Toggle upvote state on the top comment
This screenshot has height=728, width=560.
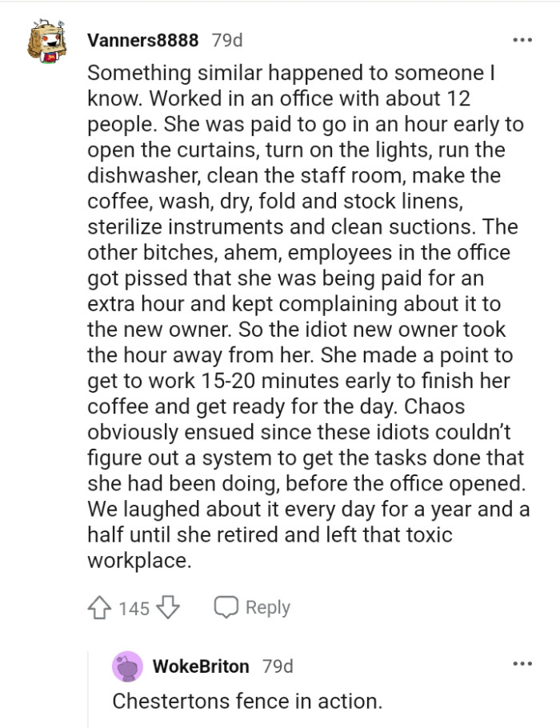coord(98,607)
